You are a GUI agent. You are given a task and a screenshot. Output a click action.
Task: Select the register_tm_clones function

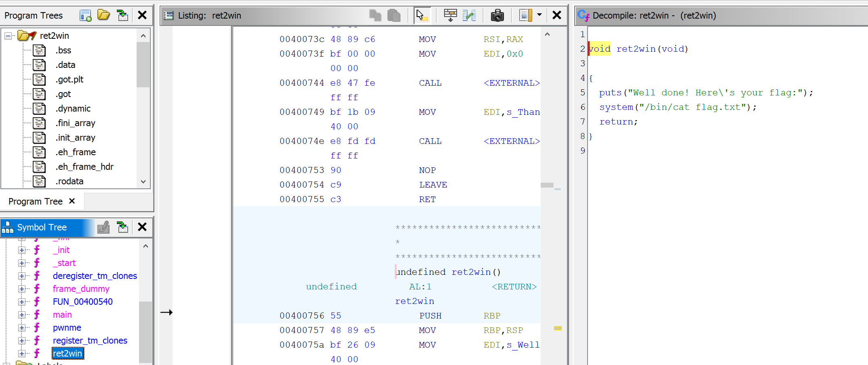(90, 341)
